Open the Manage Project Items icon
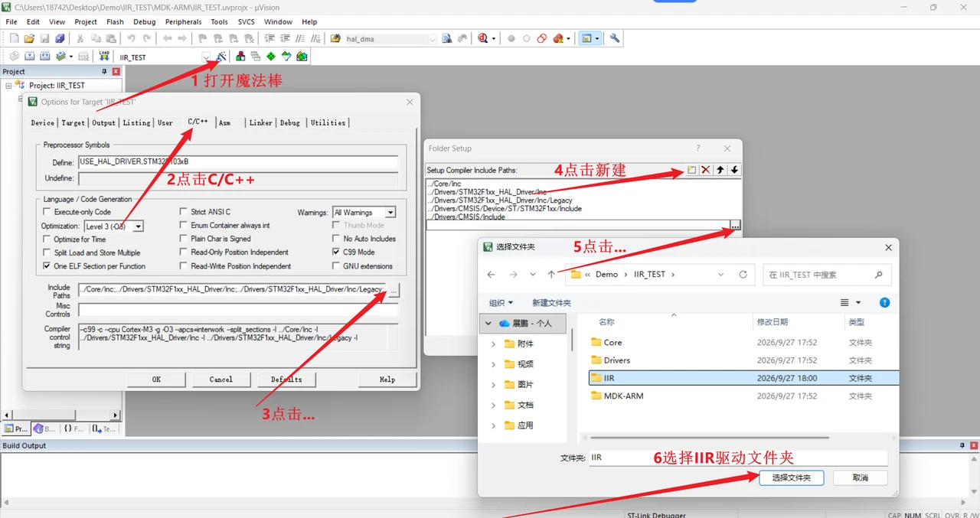 pyautogui.click(x=240, y=57)
